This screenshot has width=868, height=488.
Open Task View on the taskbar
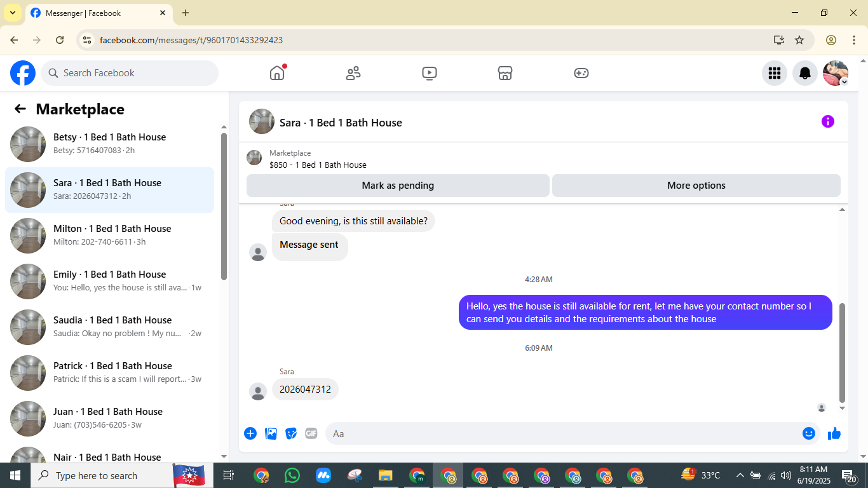[x=229, y=475]
